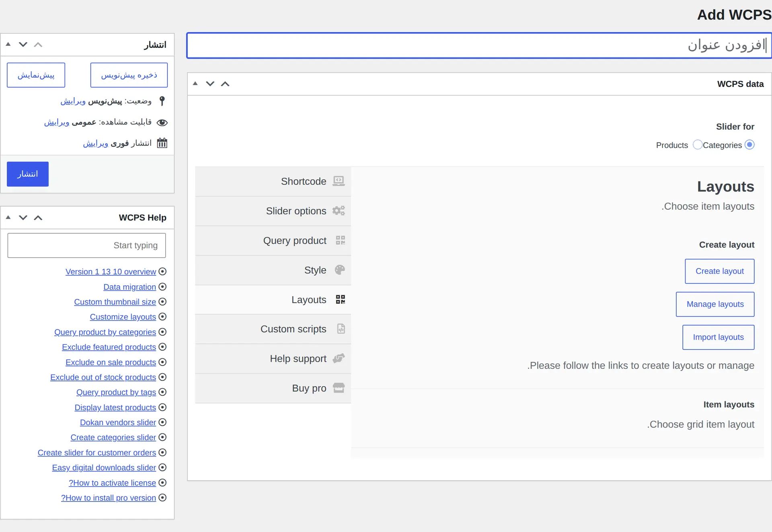
Task: Click the Item layouts heading
Action: [729, 405]
